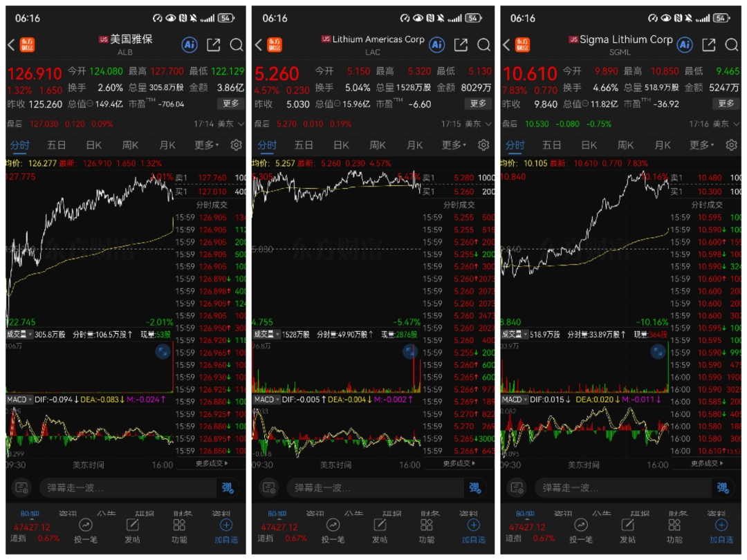Tap the 弹幕走一波 input in LAC panel
Screen dimensions: 747x560
click(x=375, y=487)
